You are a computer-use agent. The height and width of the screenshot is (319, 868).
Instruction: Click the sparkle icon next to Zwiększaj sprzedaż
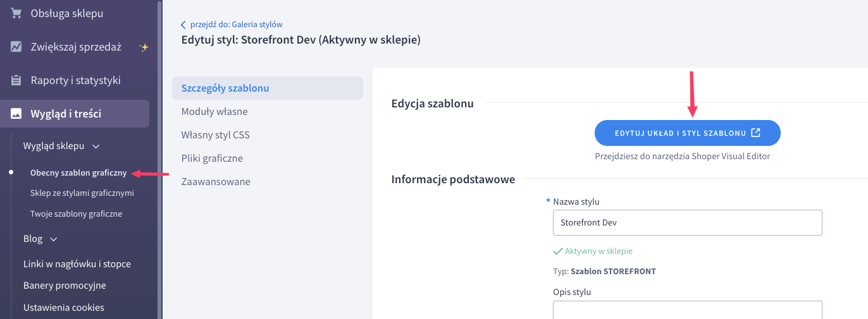144,47
